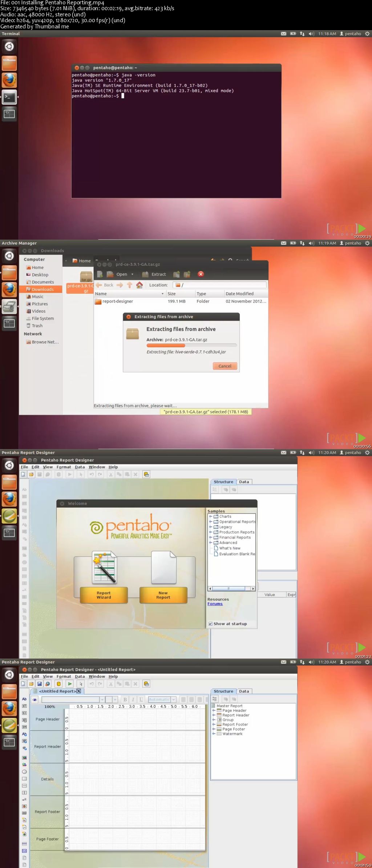This screenshot has height=868, width=372.
Task: Uncheck the Show at startup checkbox
Action: tap(210, 624)
